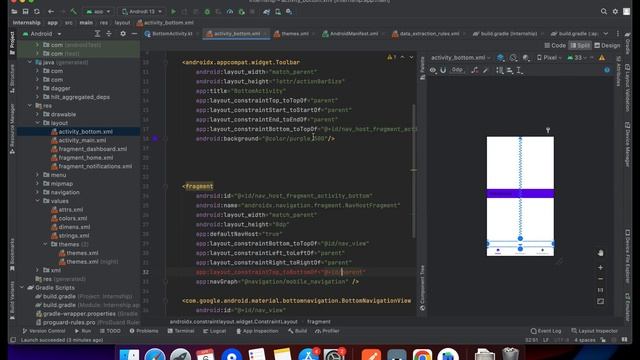The image size is (640, 360).
Task: Click the Save All toolbar icon
Action: (x=25, y=12)
